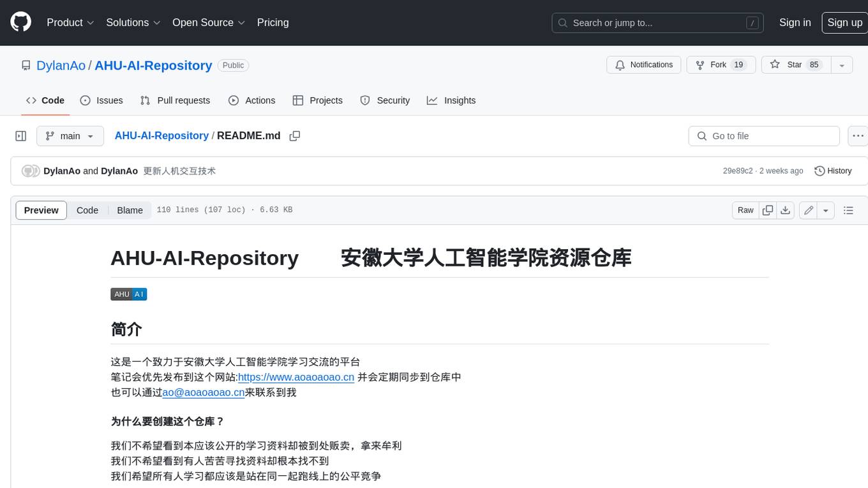The image size is (868, 488).
Task: Open commit 29e89c2
Action: click(x=737, y=171)
